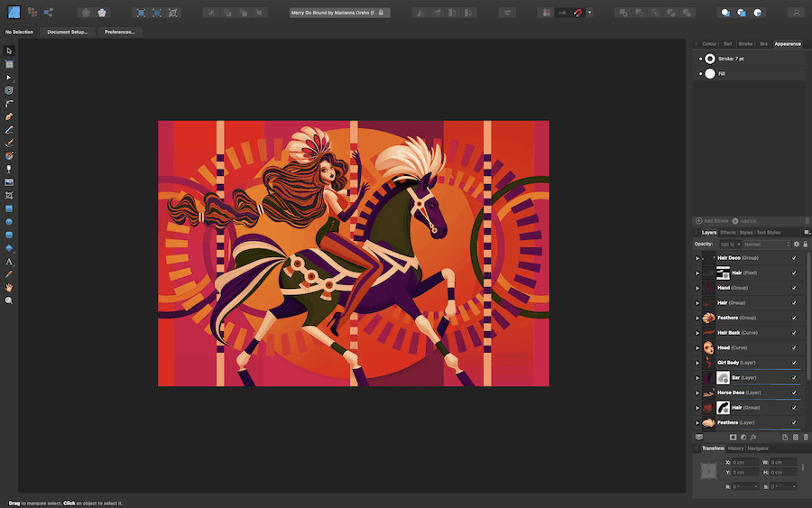Open the blend mode Normal dropdown
Viewport: 812px width, 508px height.
(x=764, y=244)
